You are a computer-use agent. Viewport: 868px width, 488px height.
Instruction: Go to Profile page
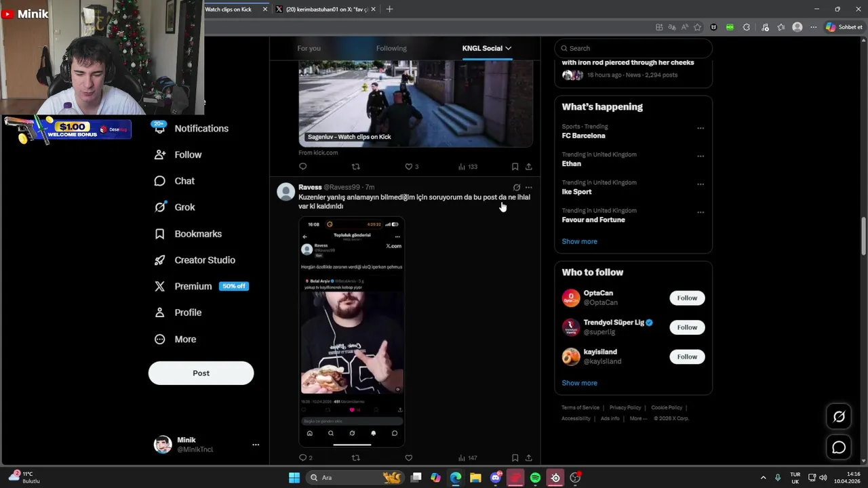pyautogui.click(x=178, y=312)
